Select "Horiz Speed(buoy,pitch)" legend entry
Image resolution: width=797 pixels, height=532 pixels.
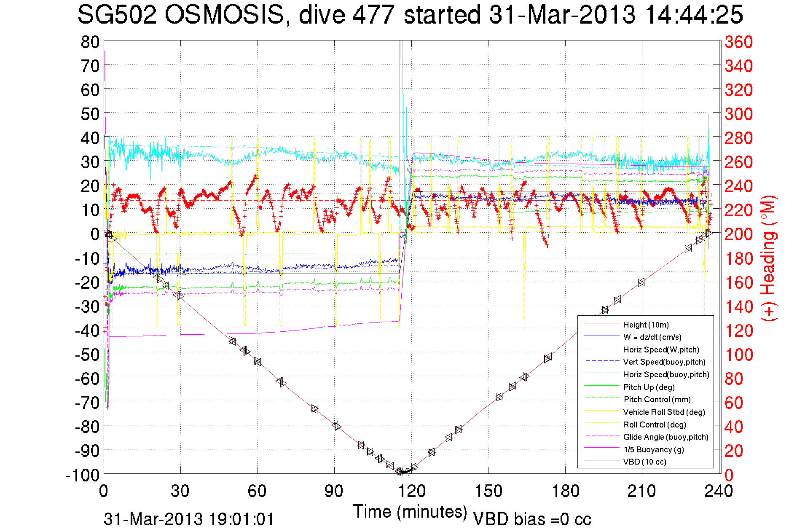666,374
